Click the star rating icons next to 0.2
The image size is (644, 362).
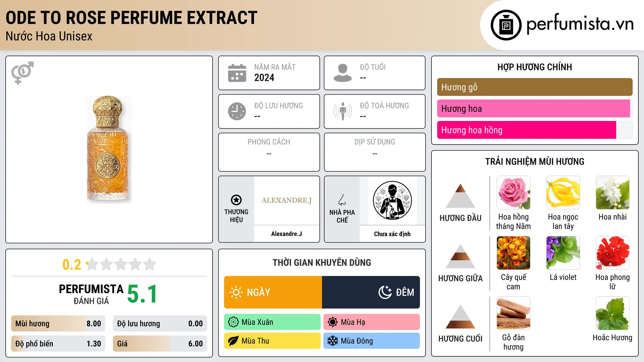pos(121,264)
